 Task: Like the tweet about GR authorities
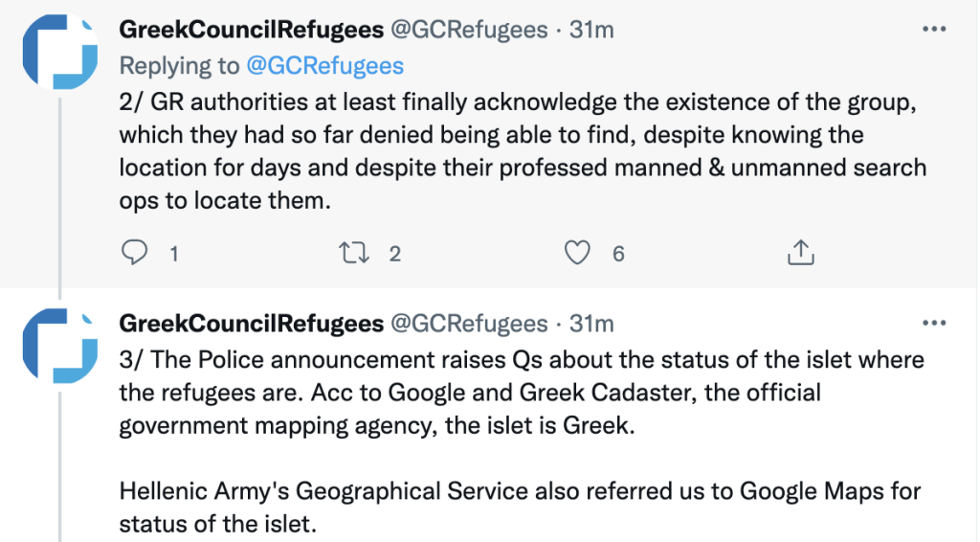pyautogui.click(x=577, y=253)
